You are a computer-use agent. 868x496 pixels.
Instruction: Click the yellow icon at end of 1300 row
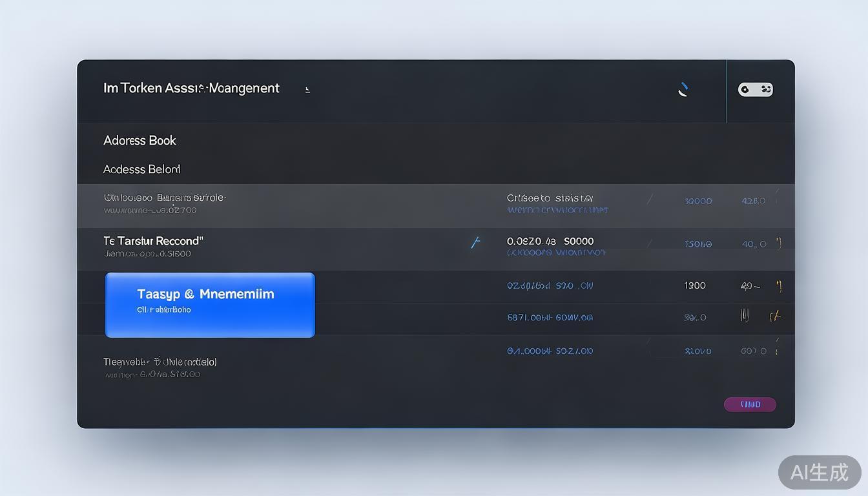coord(779,285)
